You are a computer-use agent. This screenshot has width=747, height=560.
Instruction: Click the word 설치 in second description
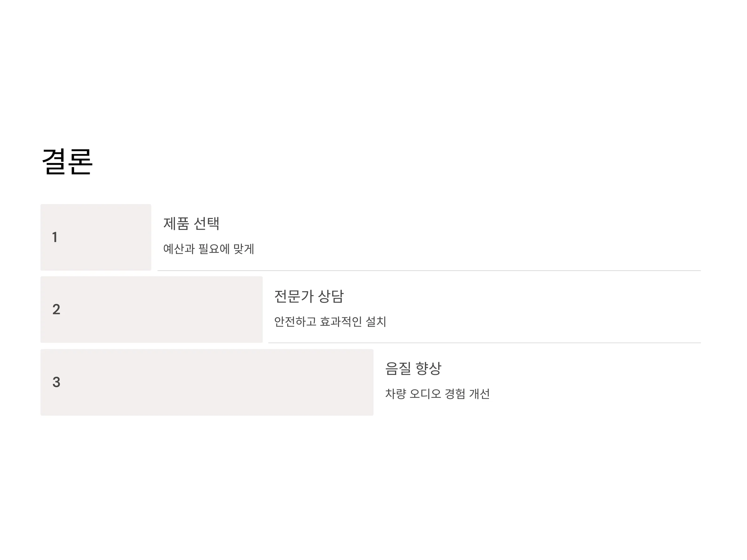click(x=376, y=321)
